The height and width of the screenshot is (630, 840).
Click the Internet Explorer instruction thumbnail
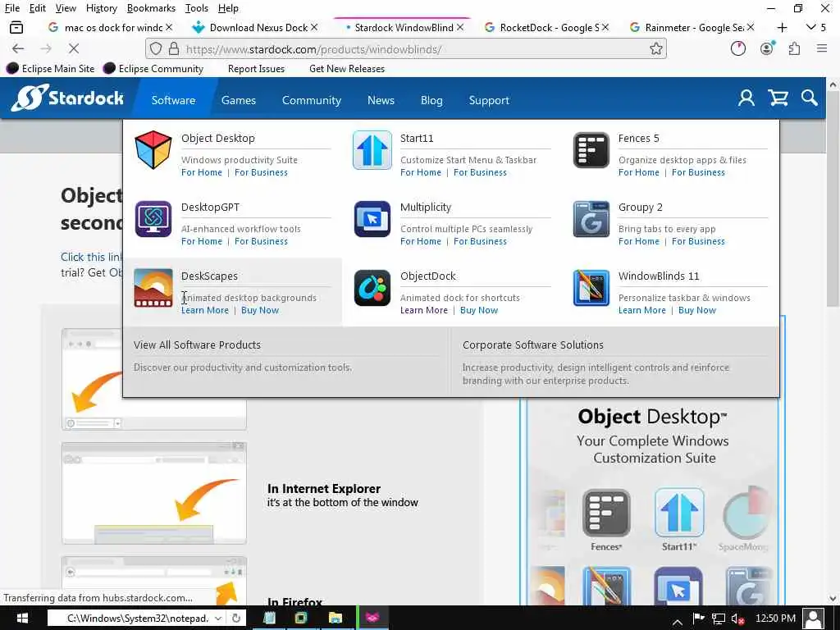coord(154,493)
